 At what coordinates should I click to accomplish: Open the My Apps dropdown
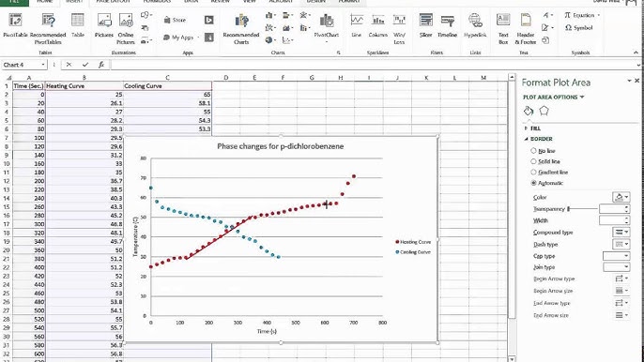pyautogui.click(x=180, y=38)
